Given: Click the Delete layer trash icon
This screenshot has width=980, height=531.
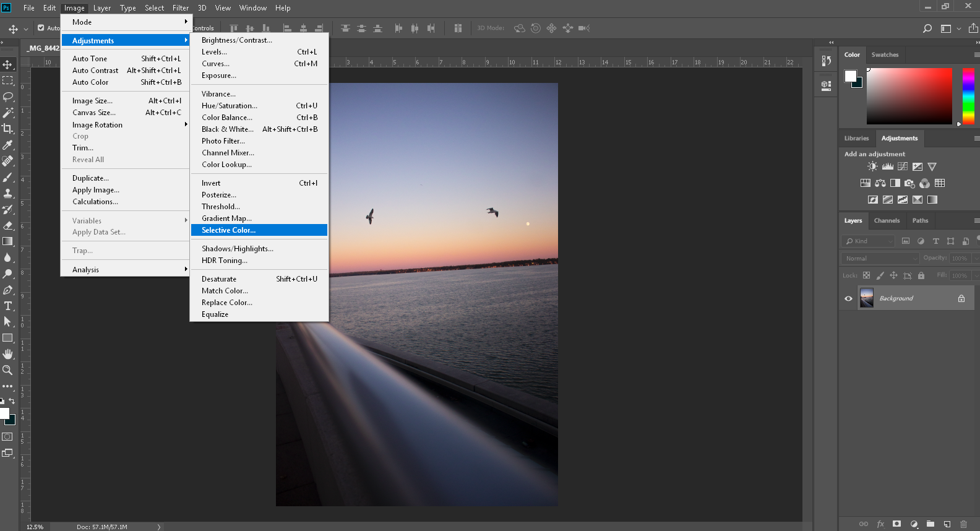Looking at the screenshot, I should click(x=963, y=524).
